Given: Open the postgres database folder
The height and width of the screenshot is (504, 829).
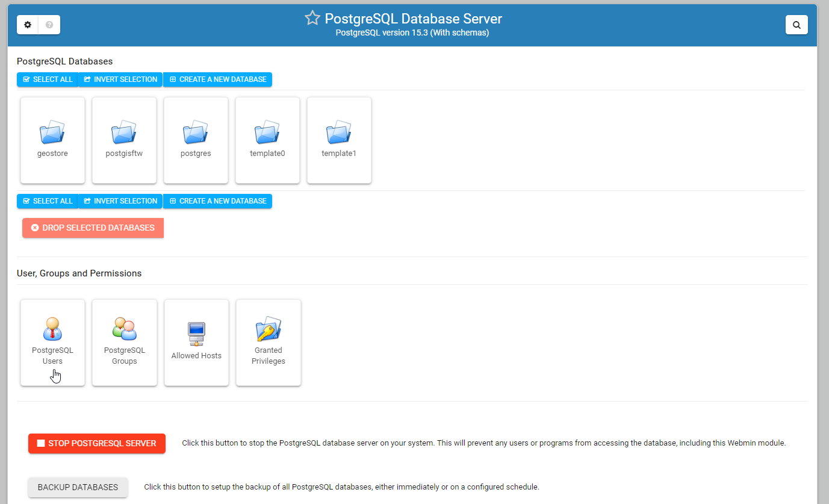Looking at the screenshot, I should [x=196, y=132].
